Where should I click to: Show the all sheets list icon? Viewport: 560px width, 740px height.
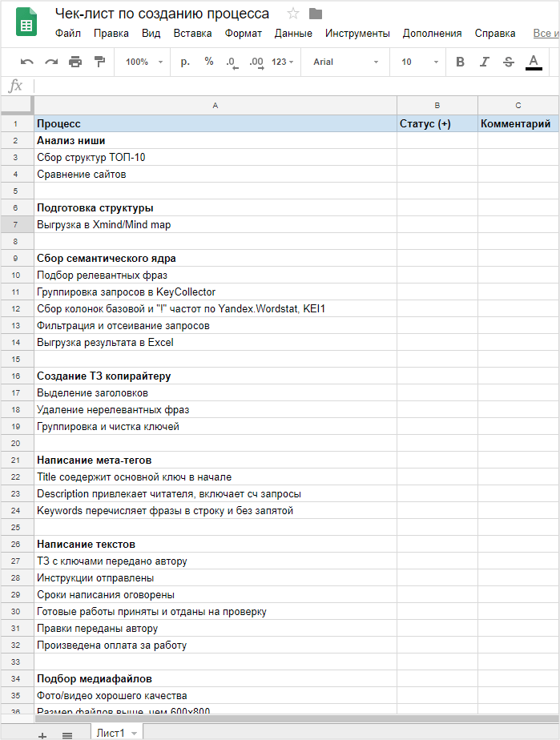point(67,734)
